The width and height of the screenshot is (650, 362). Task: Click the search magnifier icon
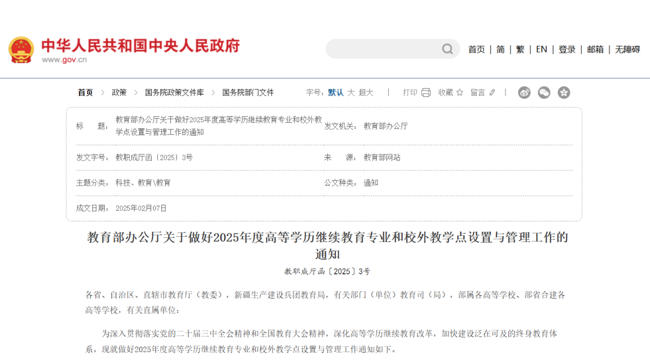click(447, 49)
